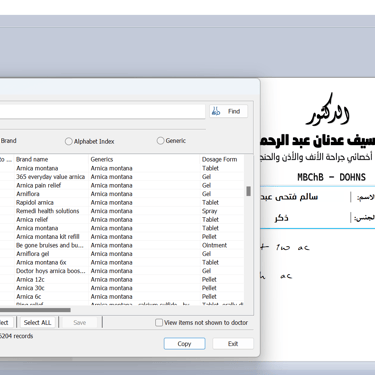This screenshot has height=375, width=375.
Task: Click the horizontal scrollbar thumb of the list
Action: click(35, 310)
